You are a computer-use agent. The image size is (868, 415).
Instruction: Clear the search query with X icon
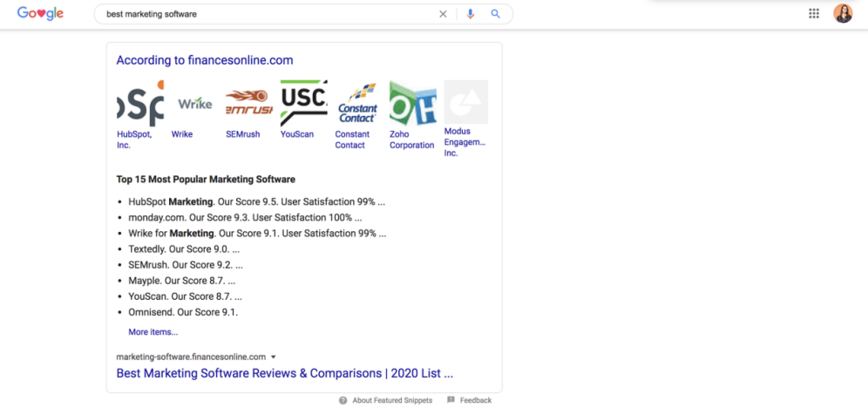point(443,14)
